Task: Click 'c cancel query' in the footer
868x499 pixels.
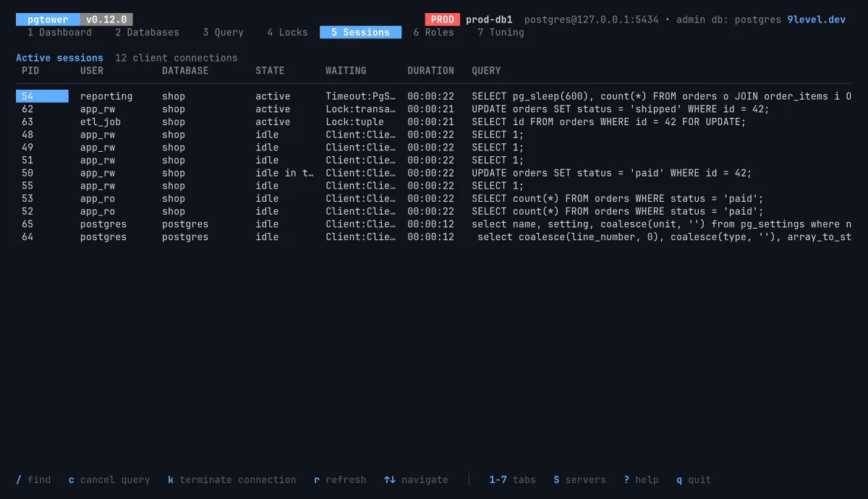Action: (x=109, y=479)
